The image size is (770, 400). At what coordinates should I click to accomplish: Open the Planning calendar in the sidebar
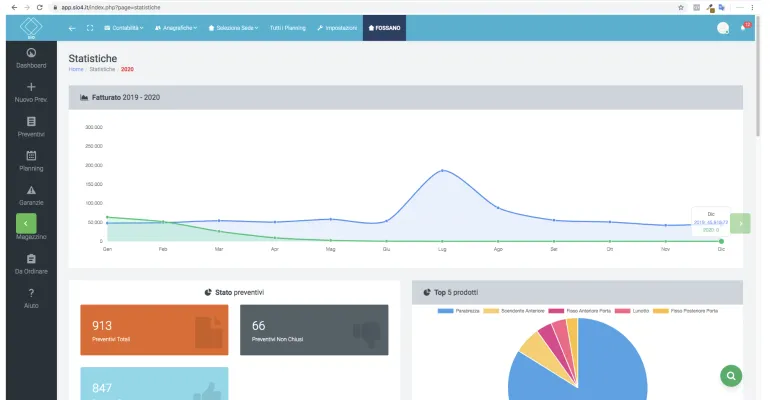31,161
